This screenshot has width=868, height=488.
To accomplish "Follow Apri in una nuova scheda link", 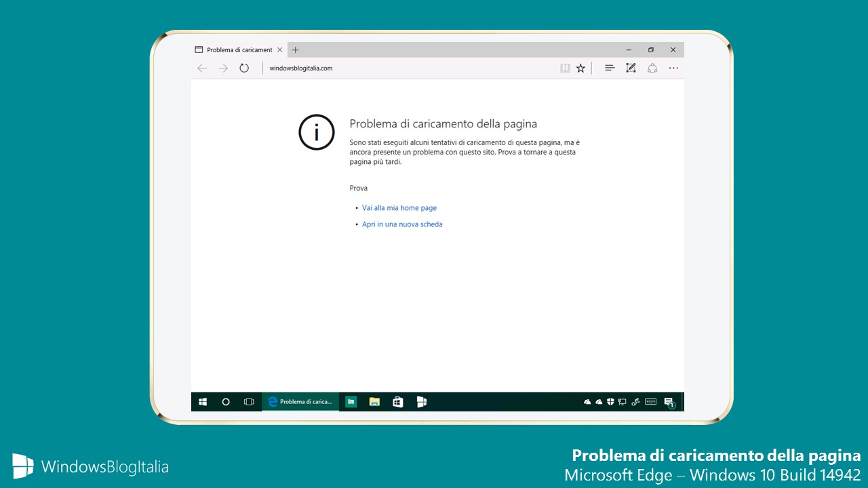I will click(x=402, y=224).
